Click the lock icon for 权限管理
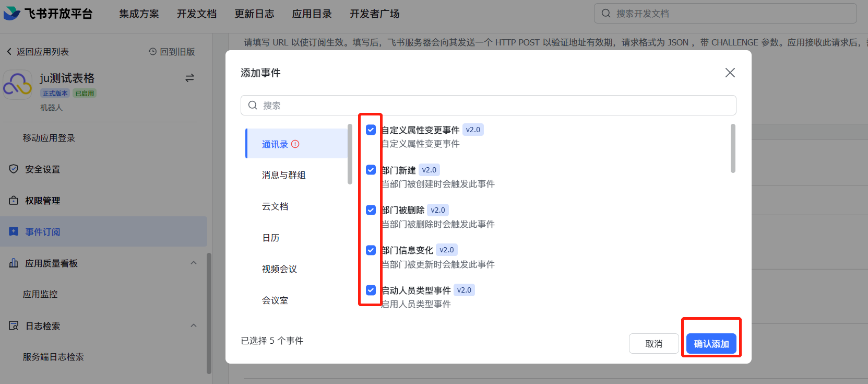The width and height of the screenshot is (868, 384). point(14,200)
